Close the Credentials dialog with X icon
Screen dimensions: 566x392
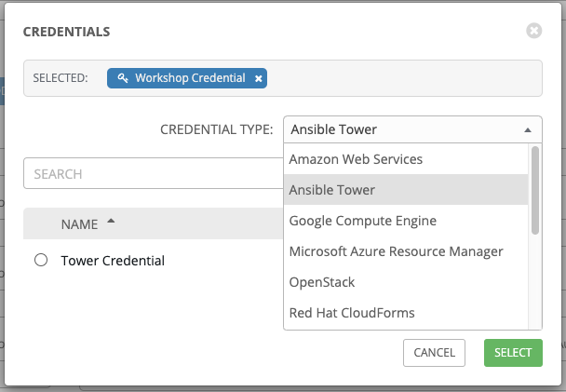tap(533, 31)
